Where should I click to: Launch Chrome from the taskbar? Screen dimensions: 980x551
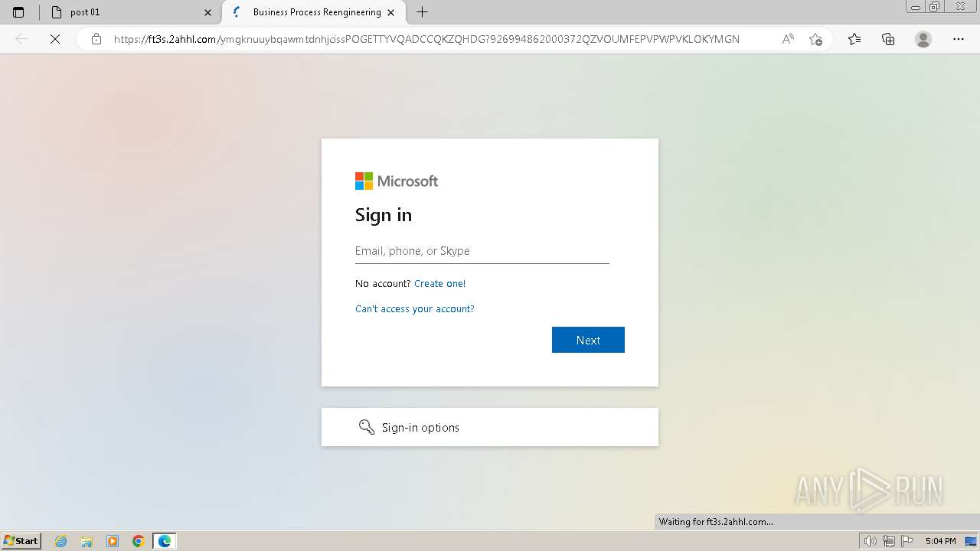139,541
